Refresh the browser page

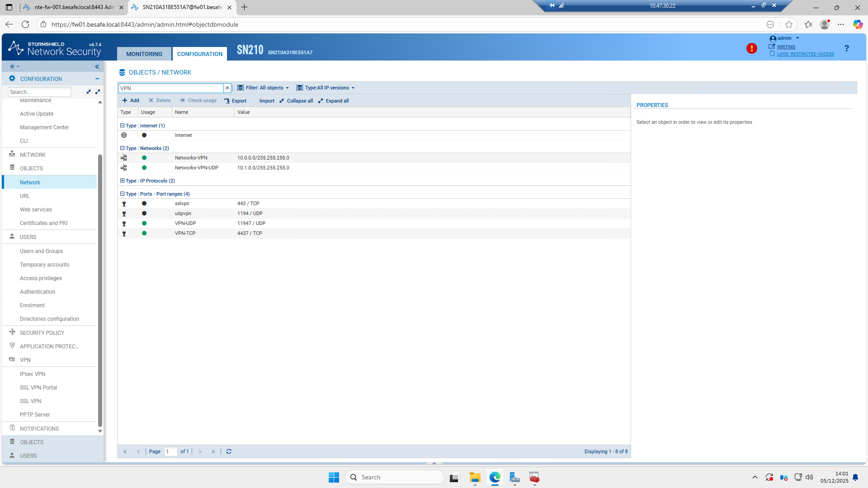(25, 24)
